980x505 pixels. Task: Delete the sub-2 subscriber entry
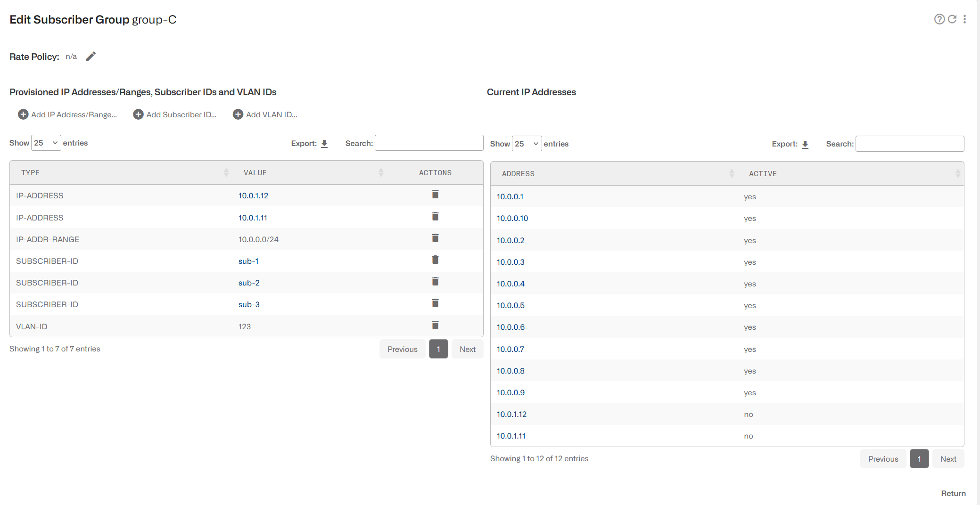(435, 282)
